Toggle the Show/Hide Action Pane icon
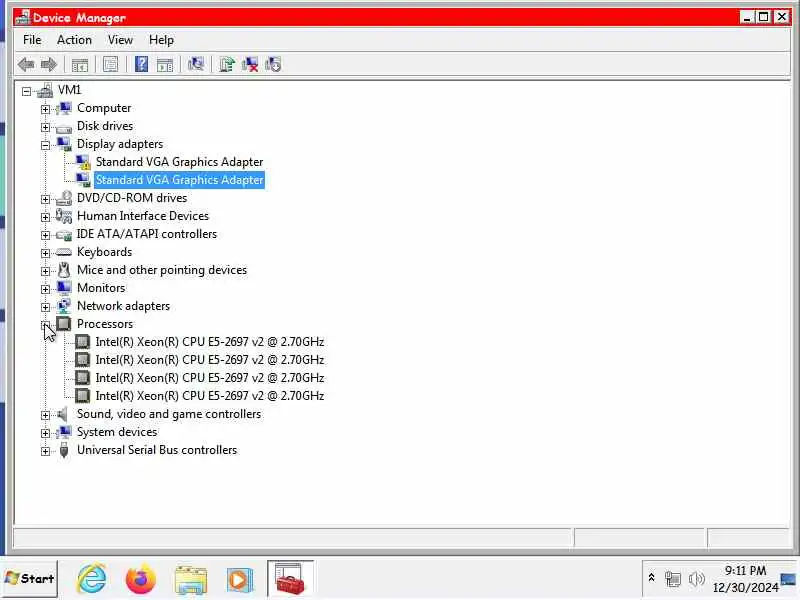 pos(164,65)
